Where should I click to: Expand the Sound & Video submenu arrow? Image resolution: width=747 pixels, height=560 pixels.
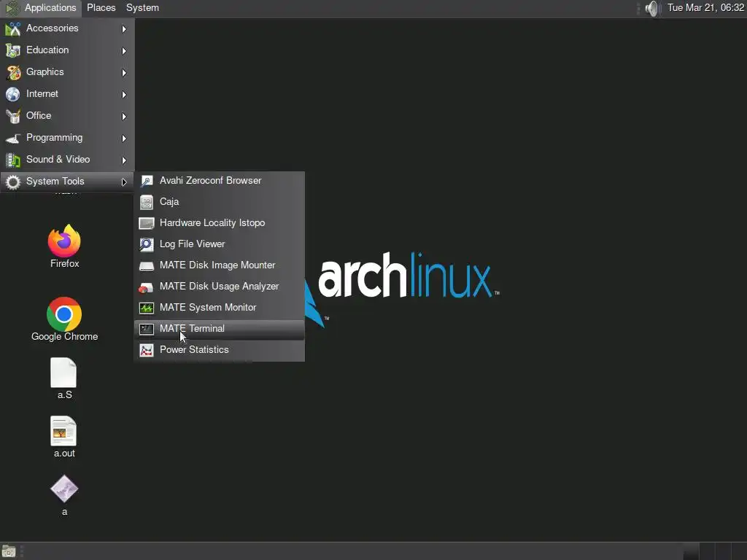pos(124,160)
